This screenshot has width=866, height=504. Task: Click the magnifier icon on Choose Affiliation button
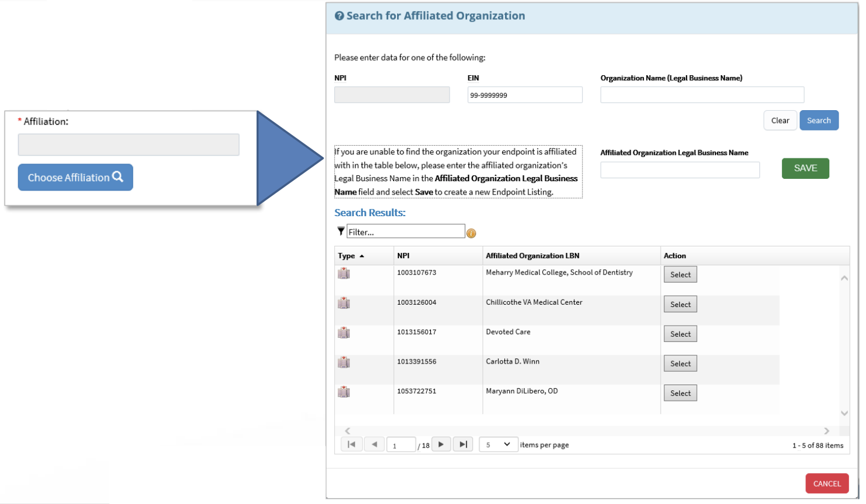(117, 177)
